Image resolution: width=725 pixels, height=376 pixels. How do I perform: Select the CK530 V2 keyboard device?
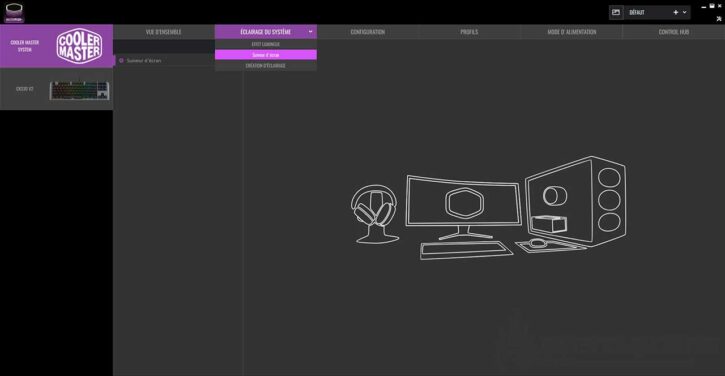(x=56, y=89)
